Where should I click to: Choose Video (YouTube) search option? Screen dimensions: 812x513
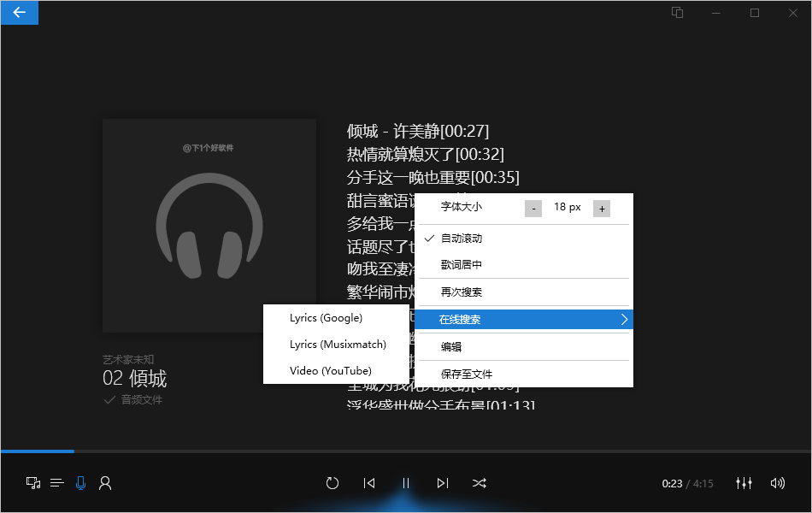330,371
